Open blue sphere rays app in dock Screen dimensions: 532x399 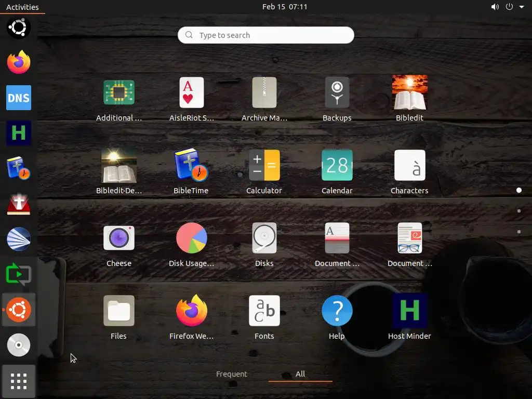click(x=19, y=239)
